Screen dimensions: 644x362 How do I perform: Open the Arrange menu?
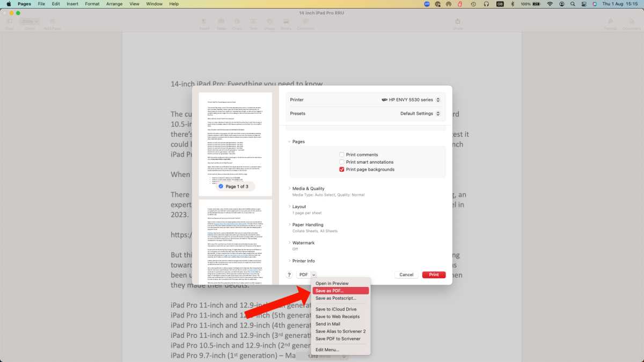(114, 4)
